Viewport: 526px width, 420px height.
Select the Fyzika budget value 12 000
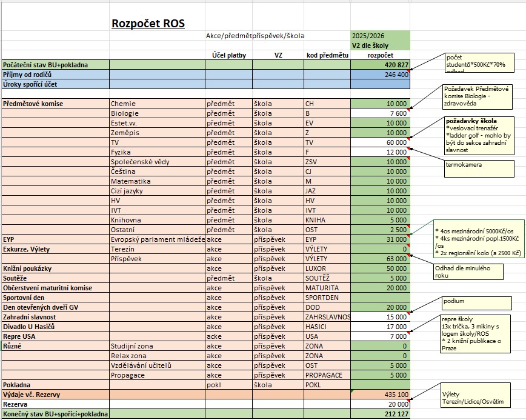pos(380,152)
